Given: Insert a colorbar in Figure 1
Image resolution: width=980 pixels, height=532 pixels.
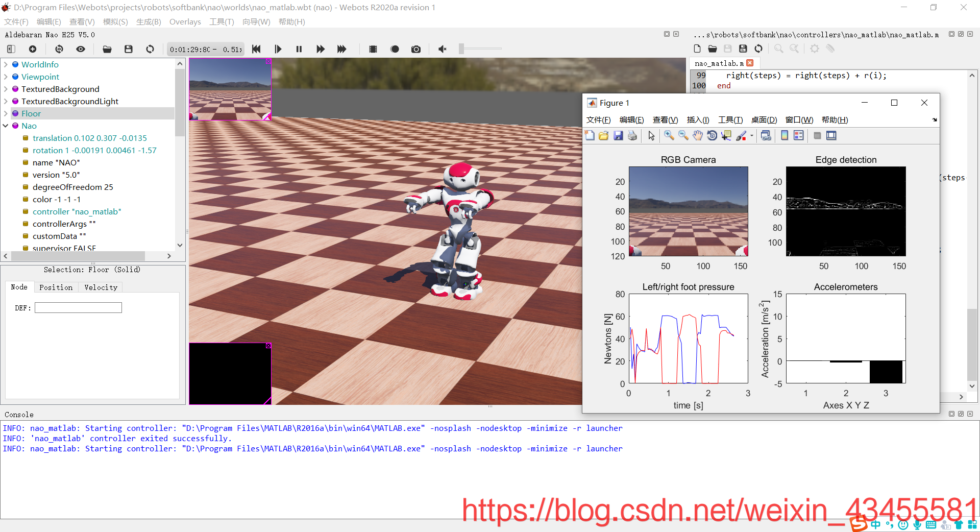Looking at the screenshot, I should 785,135.
